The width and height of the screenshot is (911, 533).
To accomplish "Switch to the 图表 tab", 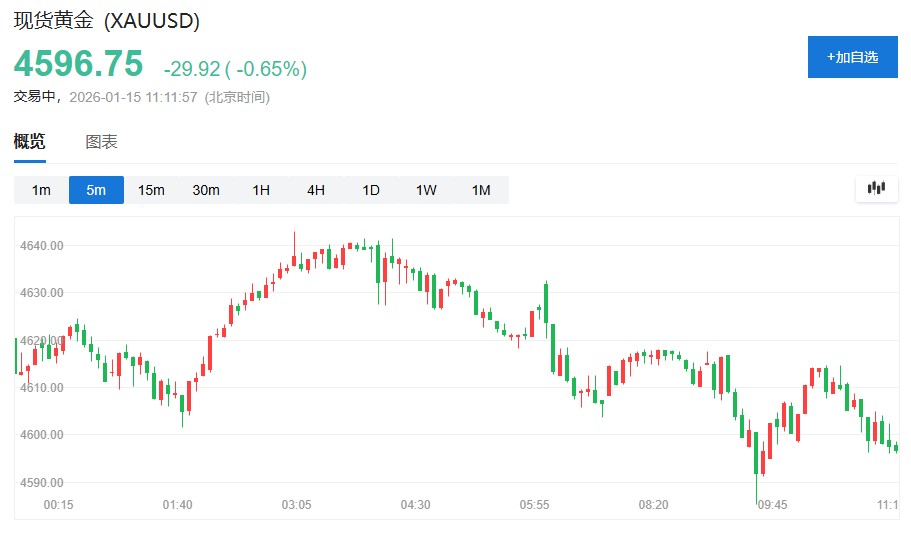I will [101, 142].
